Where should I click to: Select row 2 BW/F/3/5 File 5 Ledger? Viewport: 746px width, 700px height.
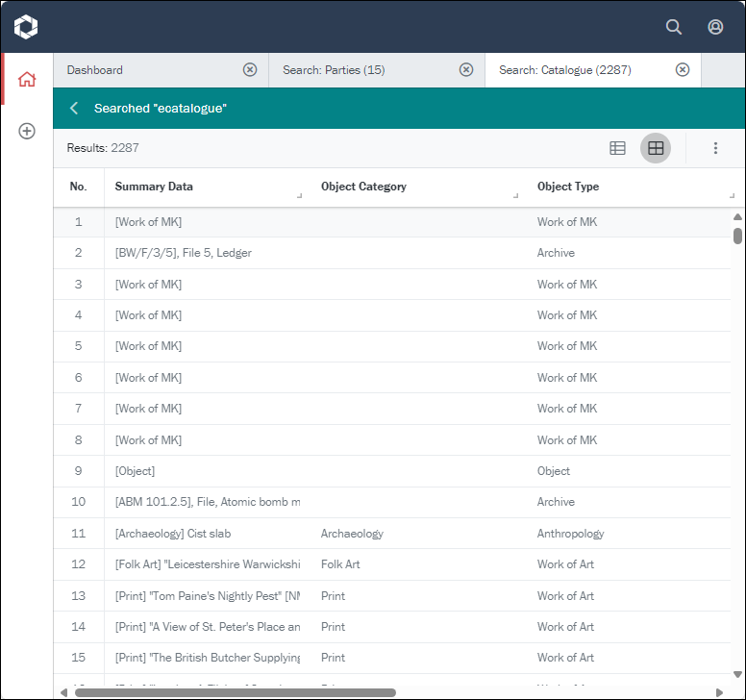click(x=183, y=253)
